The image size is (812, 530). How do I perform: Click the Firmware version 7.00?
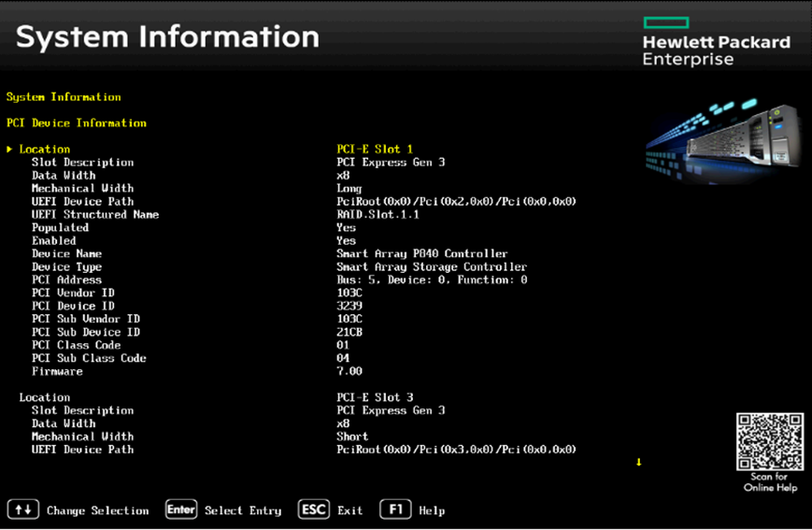349,371
